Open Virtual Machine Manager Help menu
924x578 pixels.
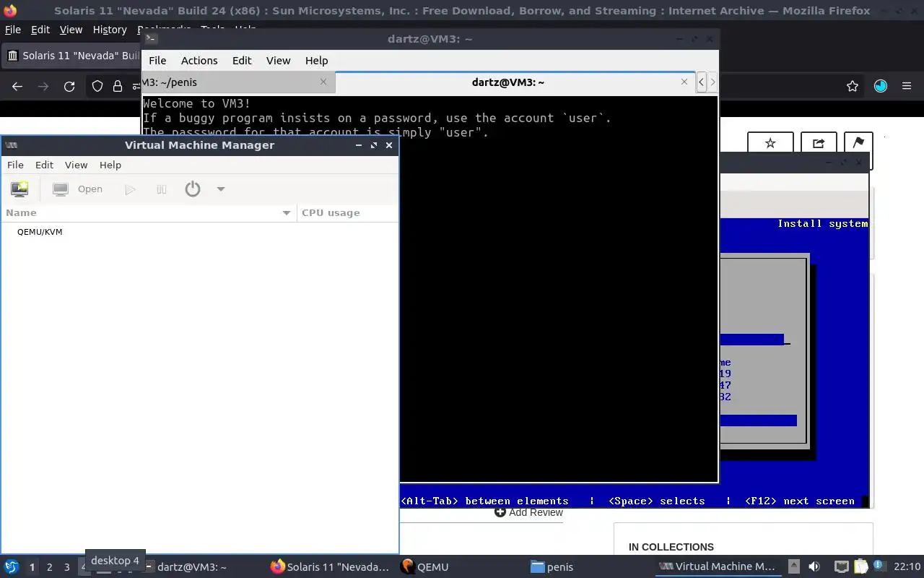click(x=110, y=165)
